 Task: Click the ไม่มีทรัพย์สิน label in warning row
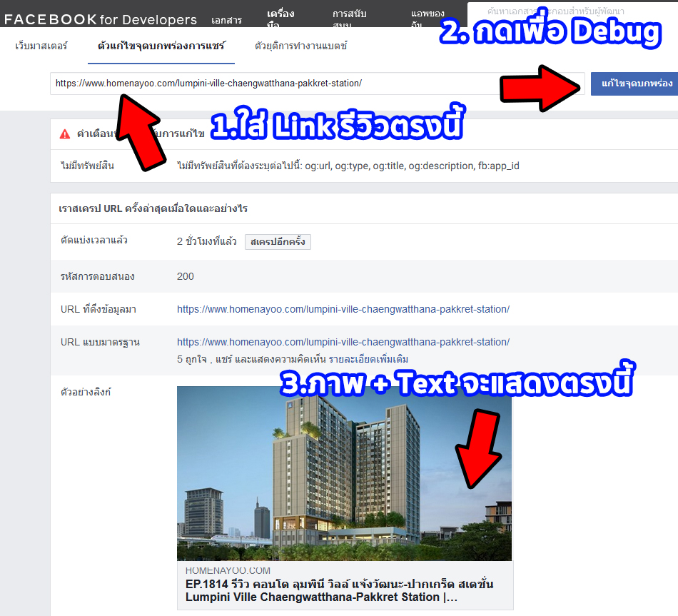point(87,166)
